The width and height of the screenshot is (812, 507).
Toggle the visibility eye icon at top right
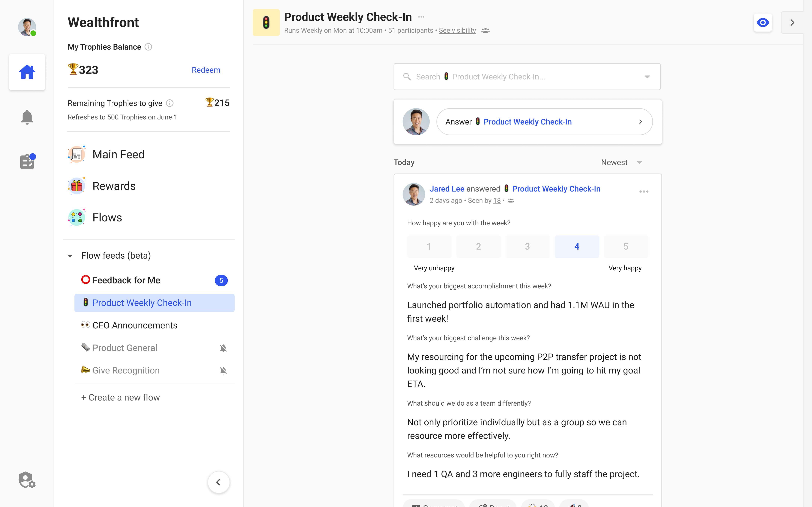pyautogui.click(x=763, y=23)
